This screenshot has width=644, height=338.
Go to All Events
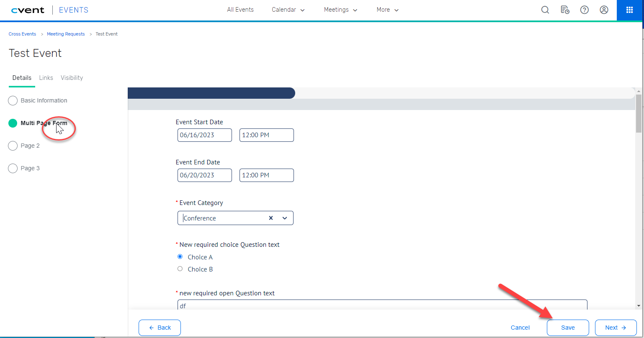pos(240,10)
